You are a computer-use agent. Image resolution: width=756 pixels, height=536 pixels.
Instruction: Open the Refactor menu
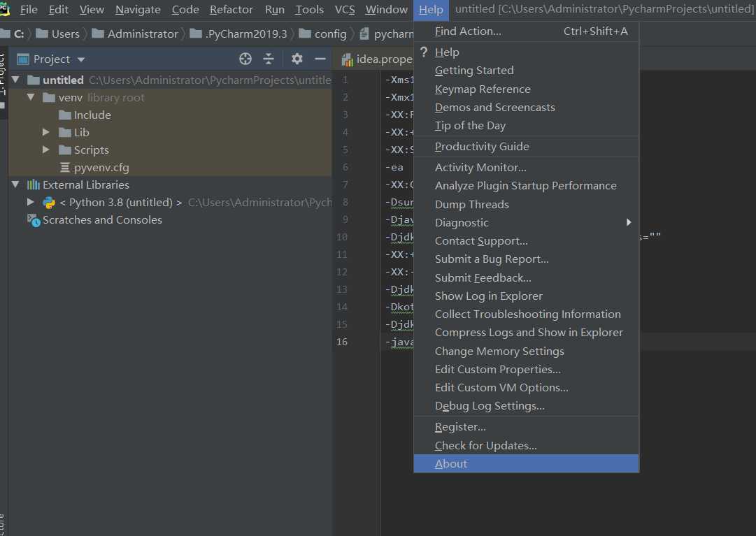231,10
